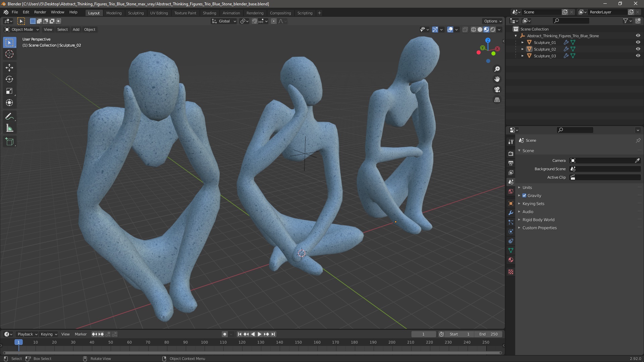Select the Scale tool
Image resolution: width=644 pixels, height=362 pixels.
(x=9, y=91)
